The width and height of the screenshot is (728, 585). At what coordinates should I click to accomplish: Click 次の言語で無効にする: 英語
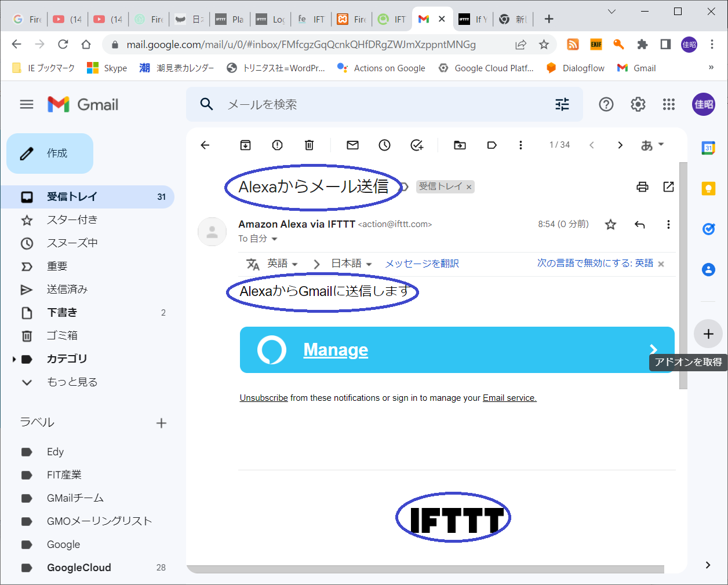coord(595,264)
